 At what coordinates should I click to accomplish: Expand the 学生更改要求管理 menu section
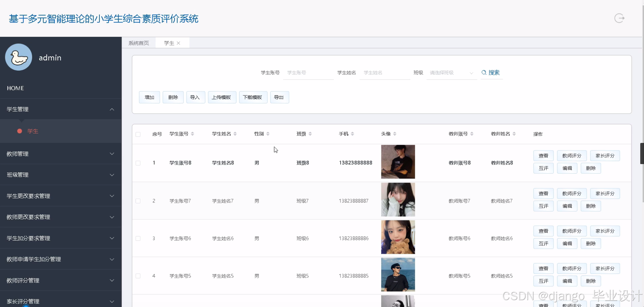[61, 196]
